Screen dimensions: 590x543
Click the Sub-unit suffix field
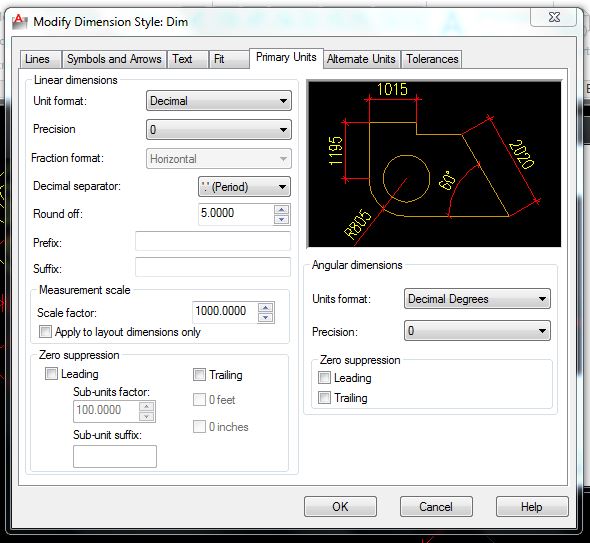[115, 456]
